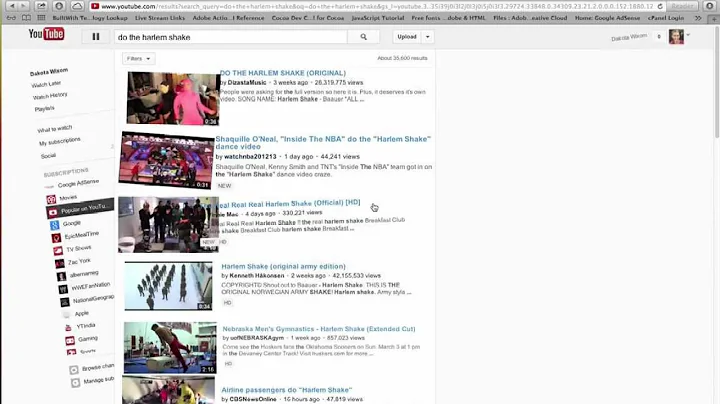Click the army edition video thumbnail
Image resolution: width=720 pixels, height=404 pixels.
(169, 286)
